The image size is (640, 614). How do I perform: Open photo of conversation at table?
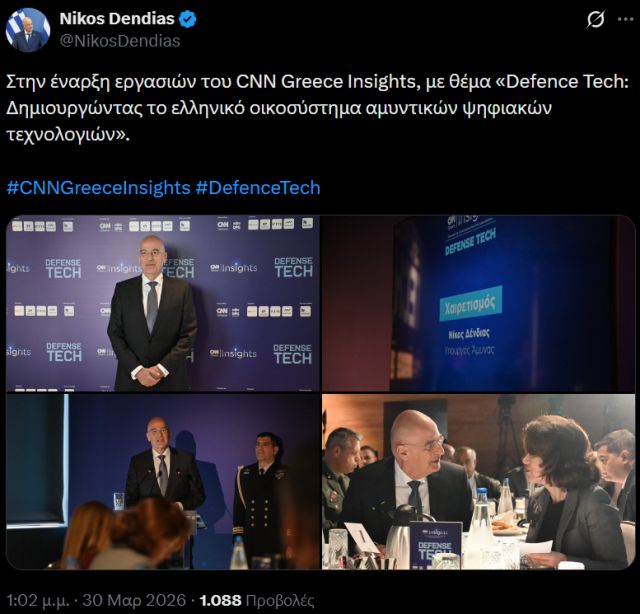[x=478, y=482]
